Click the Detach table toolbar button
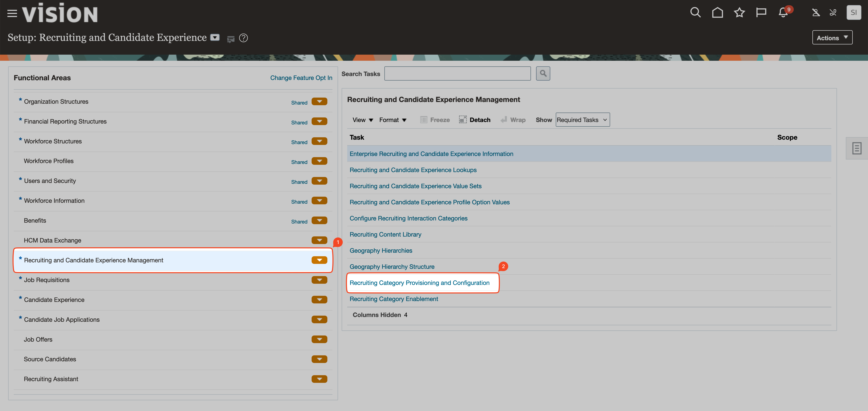This screenshot has width=868, height=411. pos(475,120)
